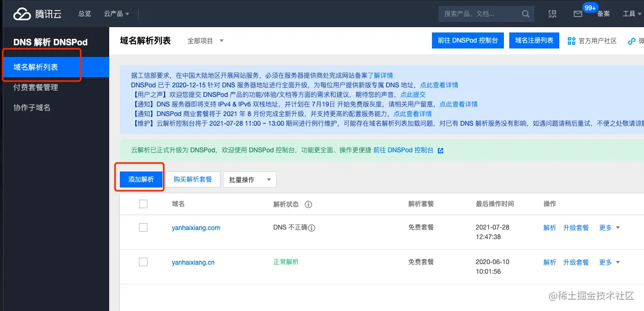
Task: Open the yanhaixiang.com domain link
Action: click(x=196, y=227)
